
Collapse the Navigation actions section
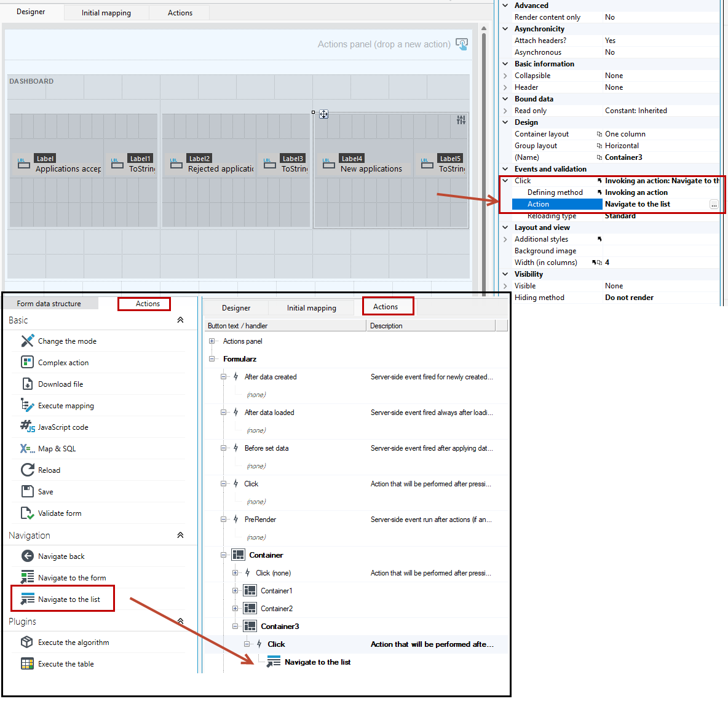[180, 535]
